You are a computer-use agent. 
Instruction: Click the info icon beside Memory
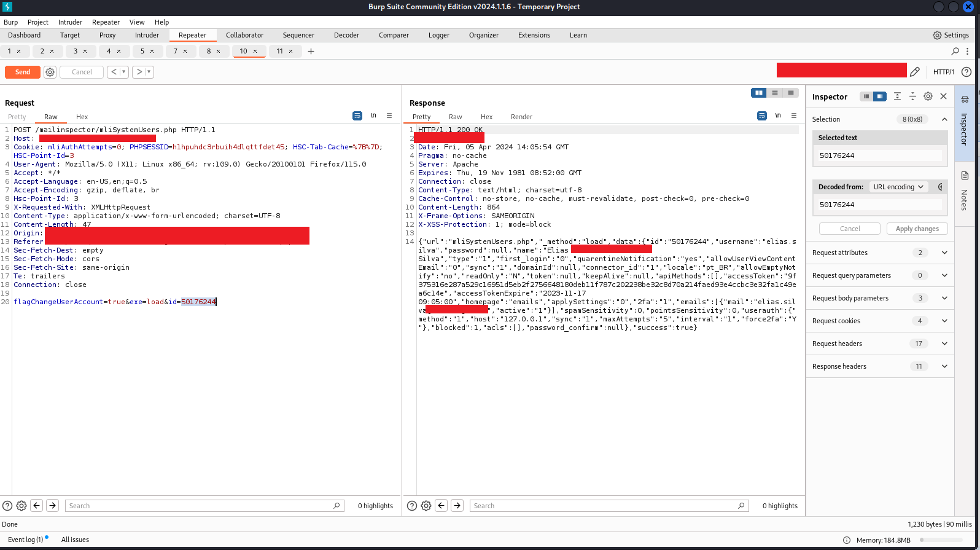(847, 540)
